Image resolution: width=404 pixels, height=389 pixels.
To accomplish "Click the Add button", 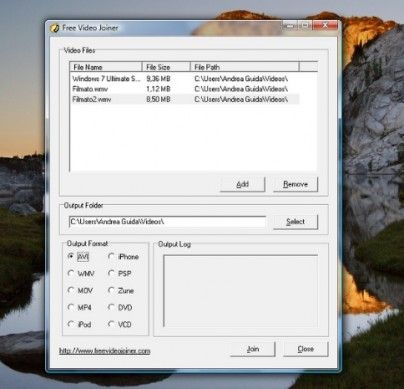I will [x=242, y=184].
